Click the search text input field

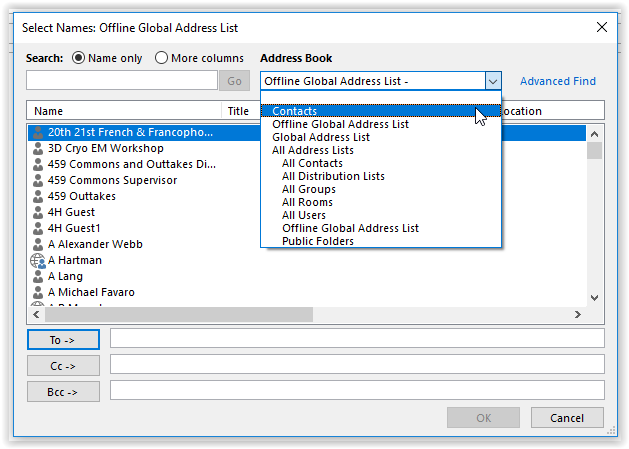[x=122, y=80]
